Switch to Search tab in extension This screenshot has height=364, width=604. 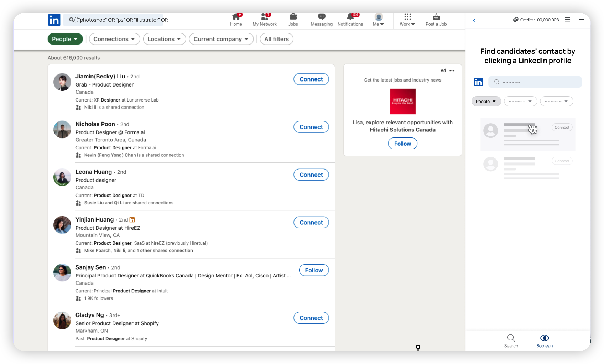coord(511,341)
